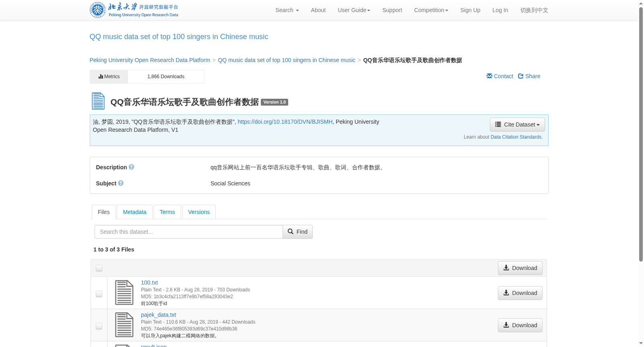Viewport: 644px width, 347px height.
Task: Click the Version 1.0 badge
Action: click(x=275, y=102)
